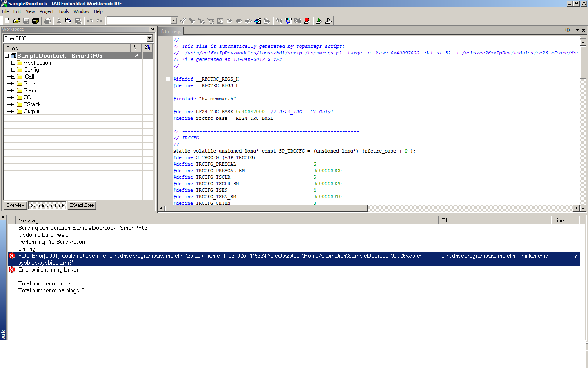Open the Project menu
The image size is (588, 368).
[x=47, y=11]
